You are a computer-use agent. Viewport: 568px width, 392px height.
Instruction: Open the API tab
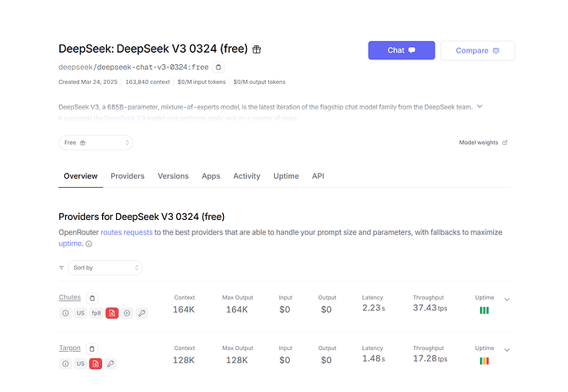click(318, 176)
